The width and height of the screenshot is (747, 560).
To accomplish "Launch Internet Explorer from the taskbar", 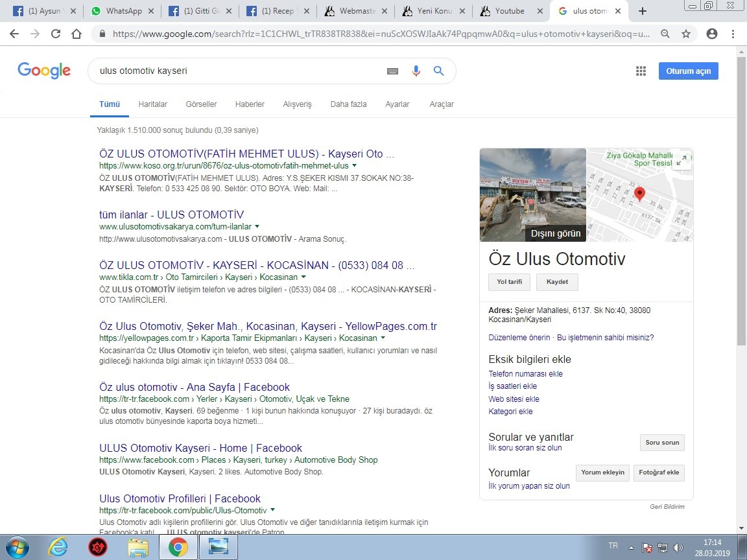I will [x=58, y=548].
